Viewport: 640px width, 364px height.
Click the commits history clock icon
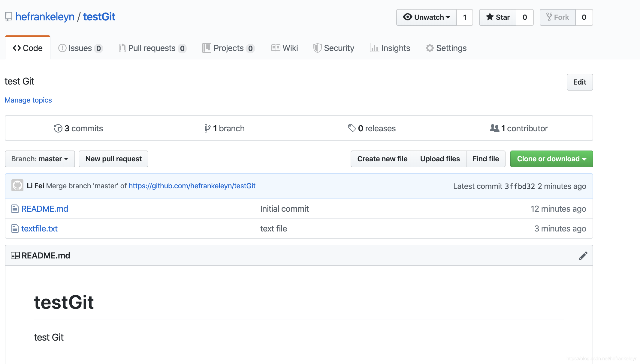point(58,128)
